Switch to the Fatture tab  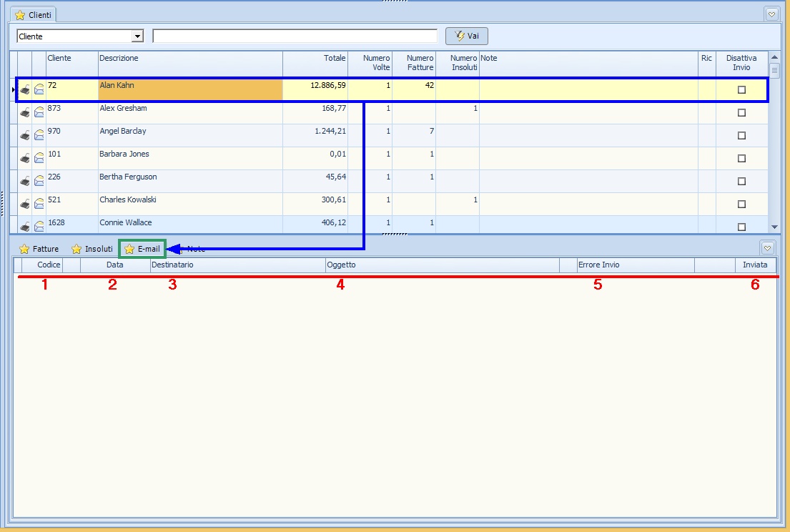[x=39, y=249]
